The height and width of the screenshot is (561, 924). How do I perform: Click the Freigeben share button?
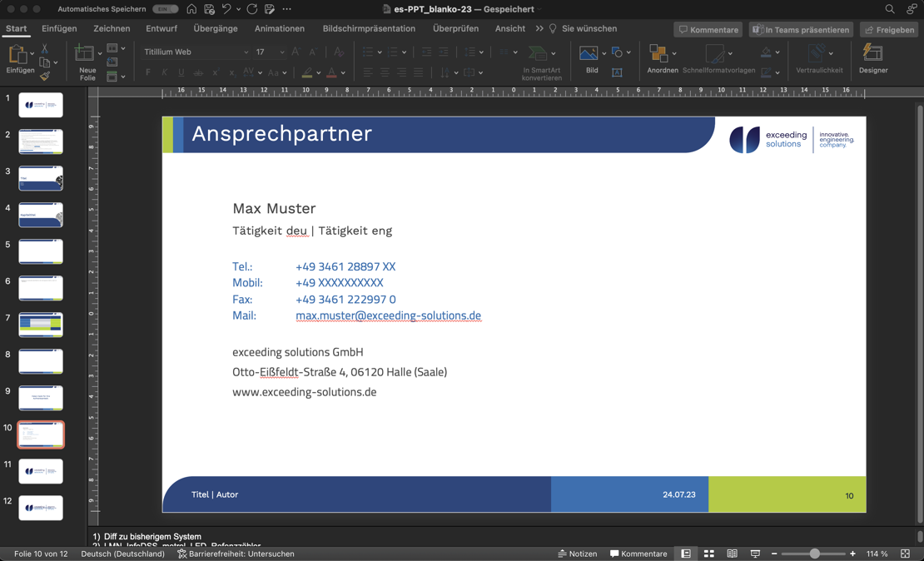[x=890, y=30]
